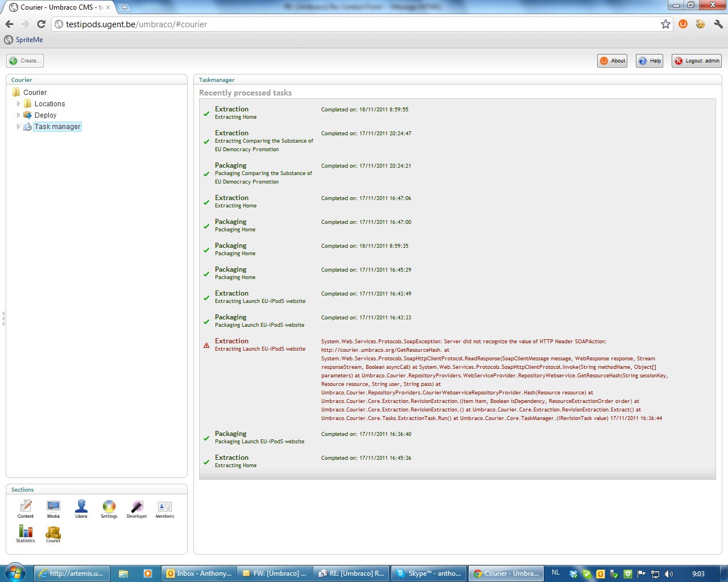Open the Members section
The width and height of the screenshot is (728, 582).
coord(165,509)
